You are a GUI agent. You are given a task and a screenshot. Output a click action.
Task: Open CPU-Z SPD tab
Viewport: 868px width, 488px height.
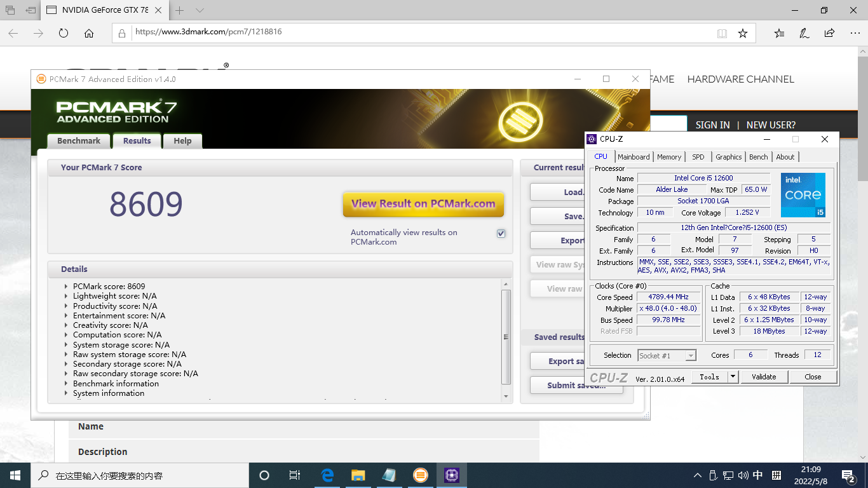(x=698, y=157)
